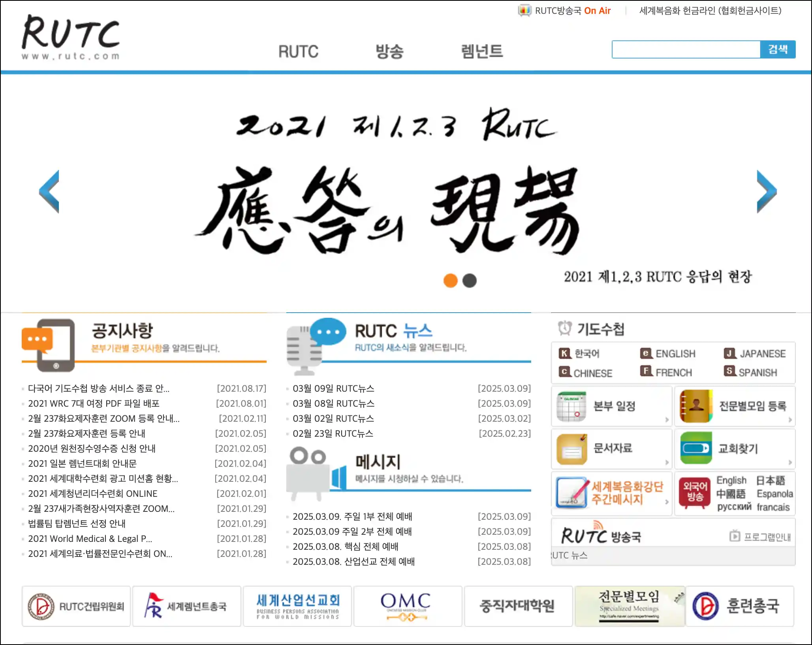This screenshot has height=645, width=812.
Task: Open 전문별모임 Specialized Meetings banner
Action: point(630,606)
